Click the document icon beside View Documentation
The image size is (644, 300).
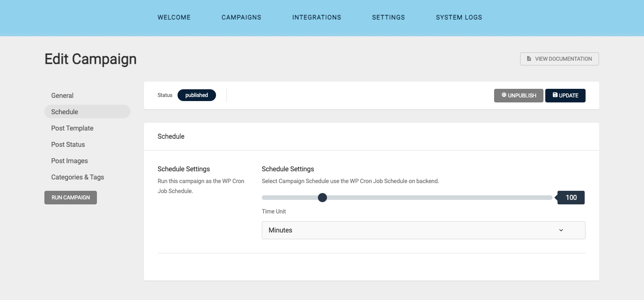pos(529,59)
